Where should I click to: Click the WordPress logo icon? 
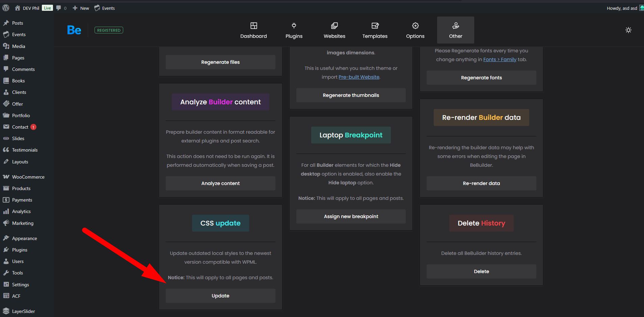(6, 8)
